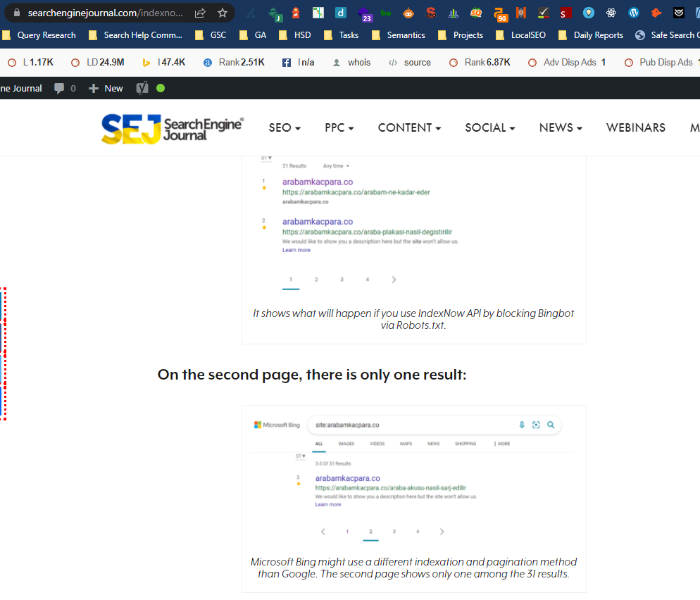The height and width of the screenshot is (600, 700).
Task: Click magnifier search icon in Bing screenshot
Action: point(551,425)
